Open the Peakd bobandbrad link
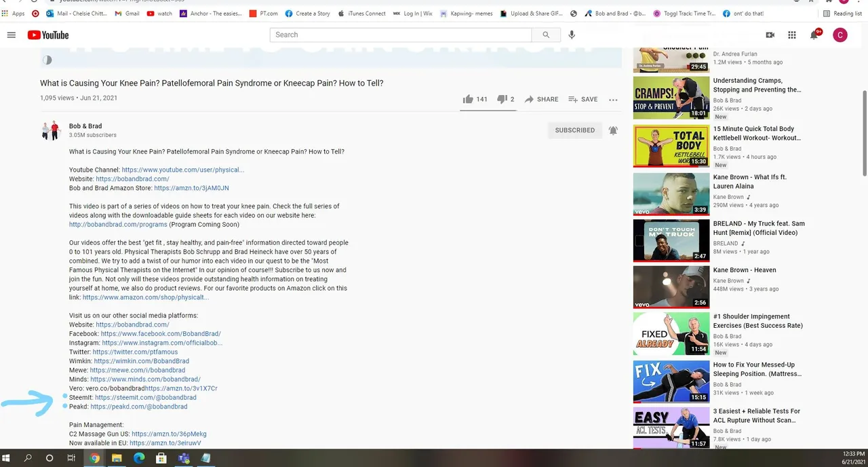The width and height of the screenshot is (868, 467). tap(138, 407)
